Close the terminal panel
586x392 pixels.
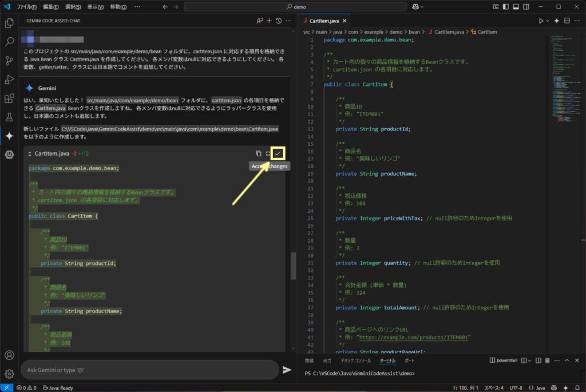tap(577, 361)
